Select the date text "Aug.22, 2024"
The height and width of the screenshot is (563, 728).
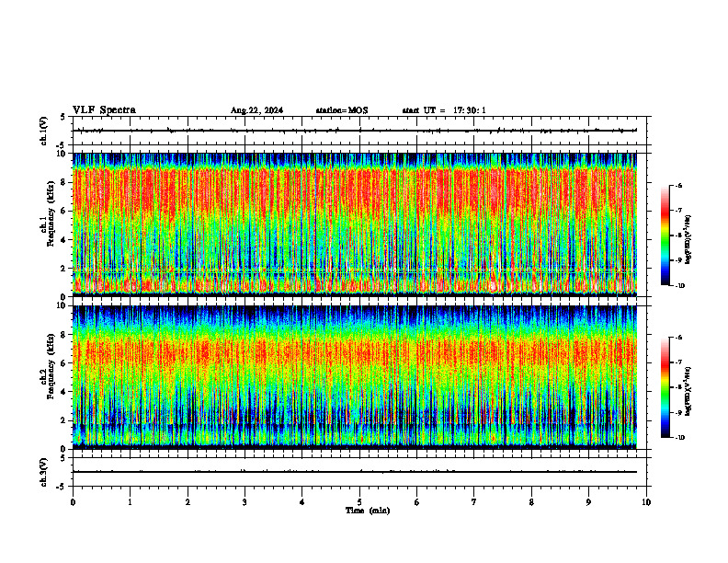coord(256,110)
